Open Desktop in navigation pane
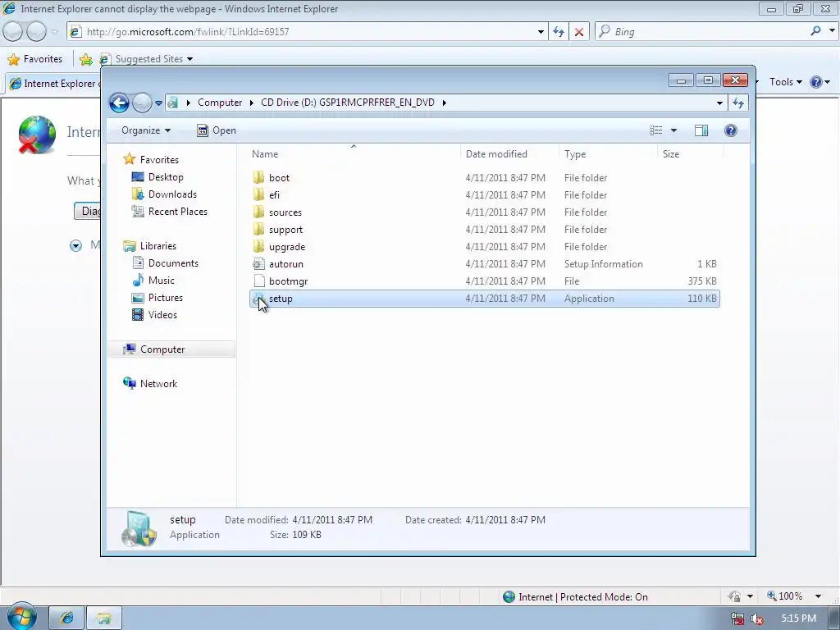840x630 pixels. (157, 177)
